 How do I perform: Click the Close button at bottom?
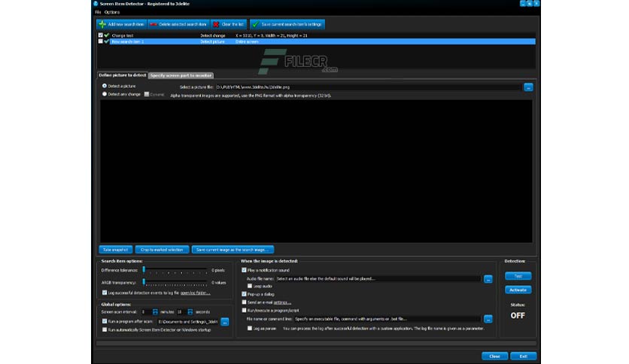click(x=494, y=356)
